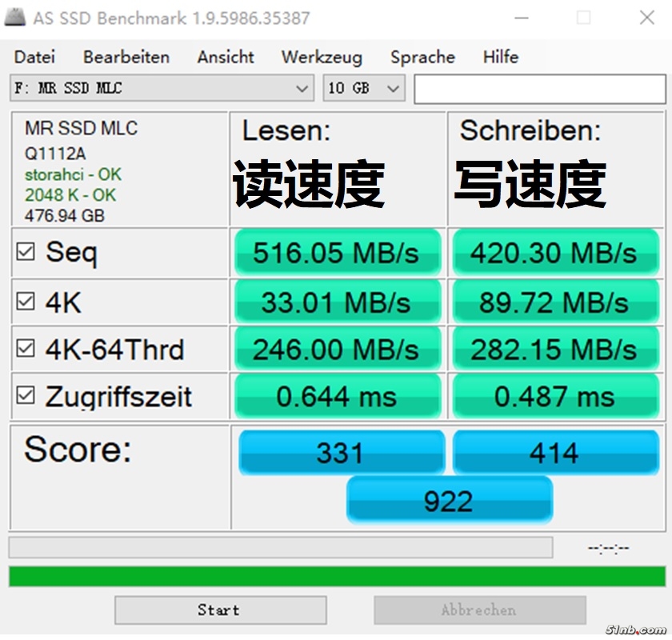Uncheck the Seq test checkbox
The image size is (672, 640).
tap(26, 252)
